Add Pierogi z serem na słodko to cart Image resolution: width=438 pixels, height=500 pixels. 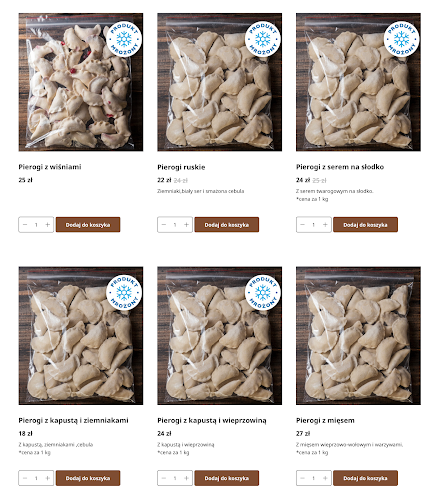coord(365,225)
